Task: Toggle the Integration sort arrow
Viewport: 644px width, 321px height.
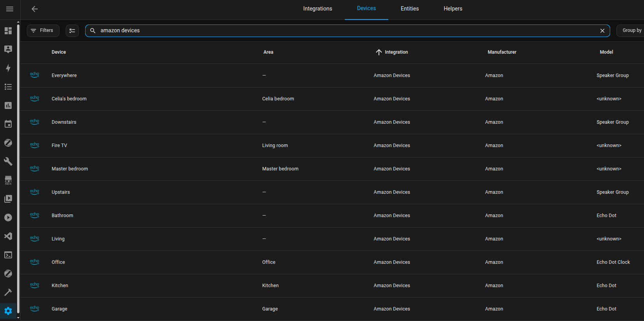Action: point(379,52)
